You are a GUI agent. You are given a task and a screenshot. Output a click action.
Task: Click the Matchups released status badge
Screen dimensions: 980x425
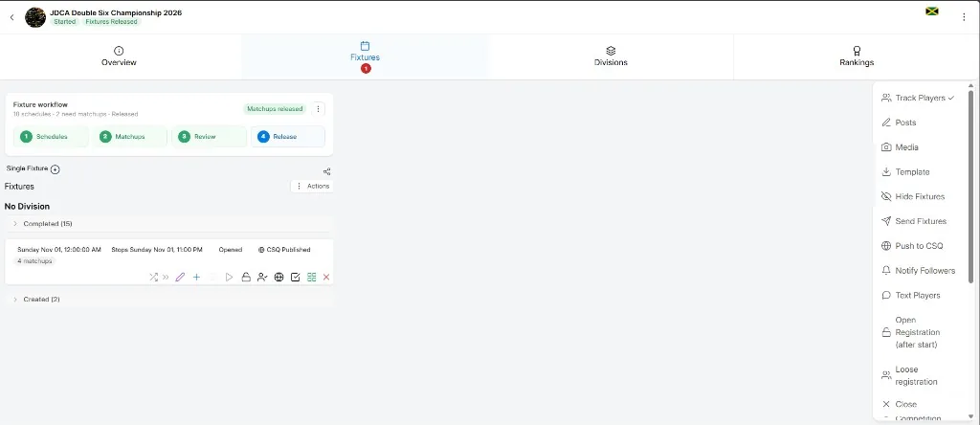point(275,109)
